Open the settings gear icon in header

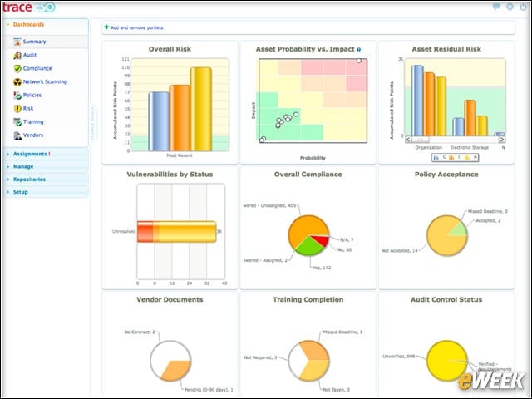pyautogui.click(x=510, y=7)
